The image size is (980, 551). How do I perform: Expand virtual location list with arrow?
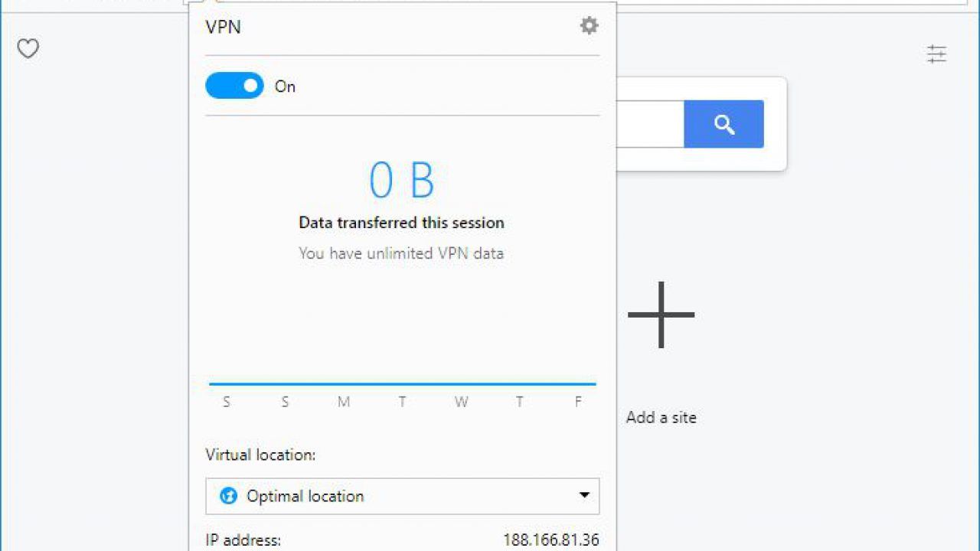coord(584,495)
